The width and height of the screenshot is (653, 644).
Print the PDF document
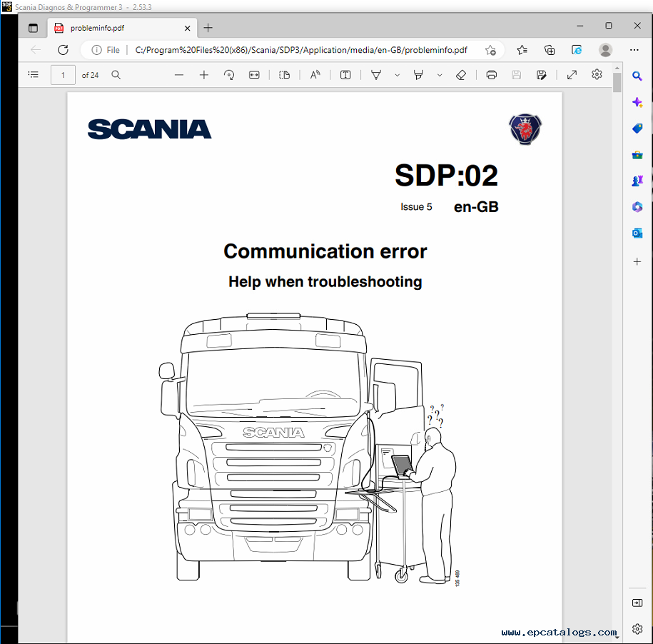click(492, 75)
